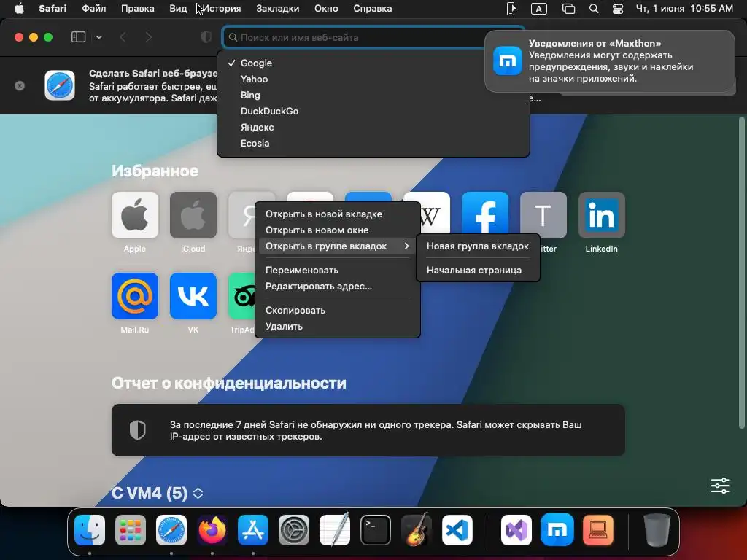This screenshot has height=560, width=747.
Task: Open the privacy report tracker card
Action: point(368,430)
